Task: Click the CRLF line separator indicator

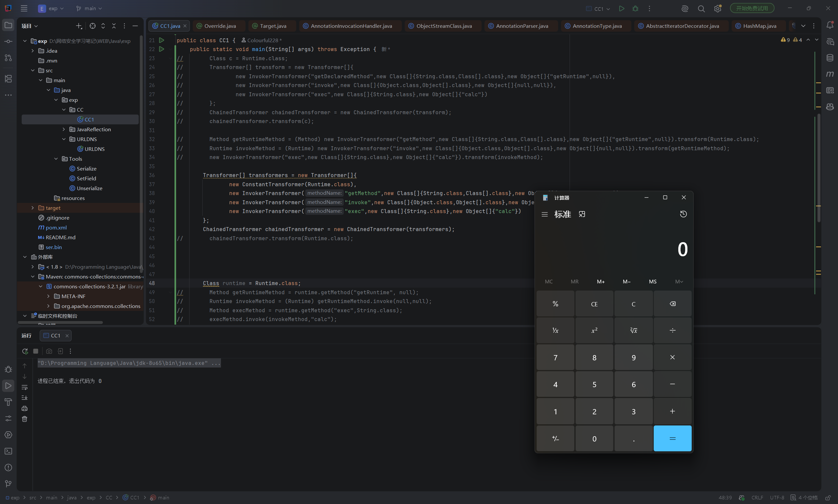Action: coord(757,497)
